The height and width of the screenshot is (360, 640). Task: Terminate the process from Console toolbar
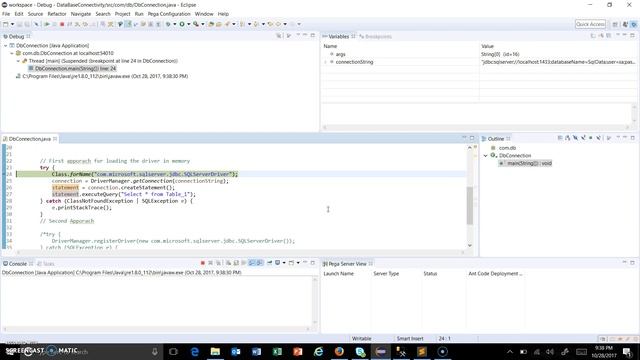click(202, 263)
